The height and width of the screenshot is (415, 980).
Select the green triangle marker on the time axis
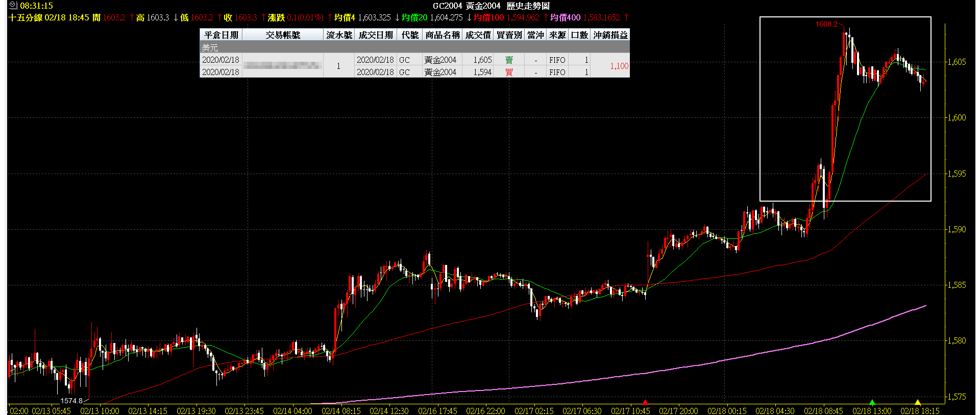coord(872,402)
